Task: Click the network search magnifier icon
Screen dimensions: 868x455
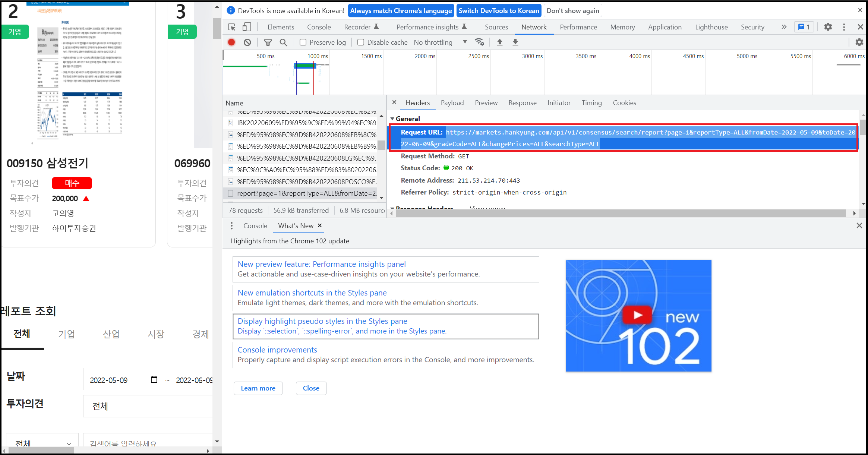Action: 284,42
